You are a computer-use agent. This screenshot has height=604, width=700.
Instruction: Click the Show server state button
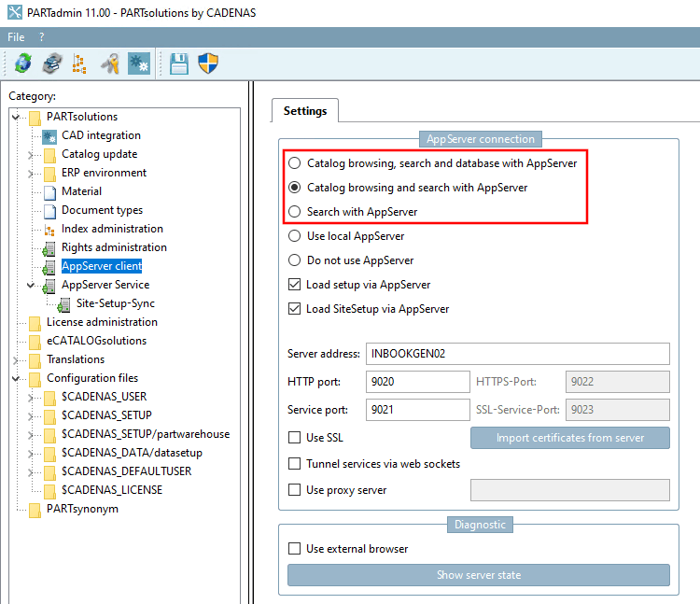point(479,575)
